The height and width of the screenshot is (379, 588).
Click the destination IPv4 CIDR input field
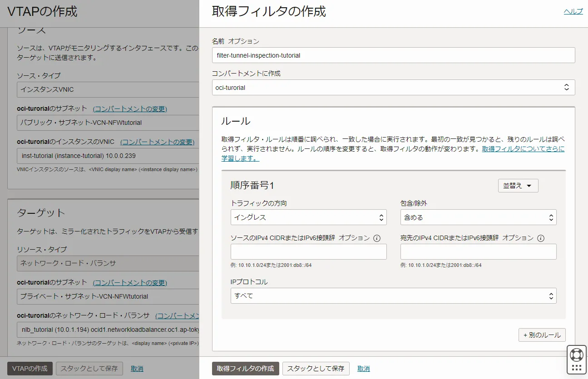point(477,251)
